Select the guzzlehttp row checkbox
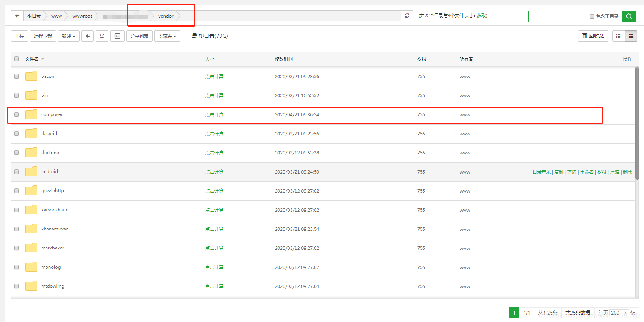The image size is (644, 322). (x=16, y=191)
